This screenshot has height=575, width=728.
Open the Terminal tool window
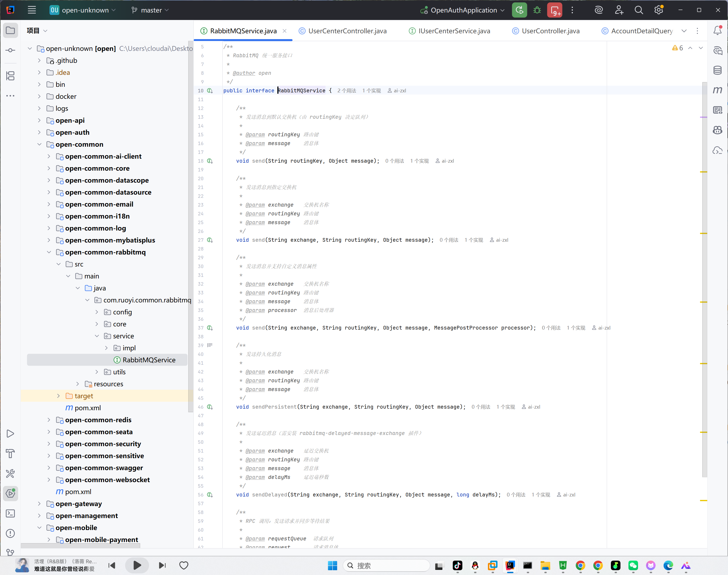tap(10, 514)
